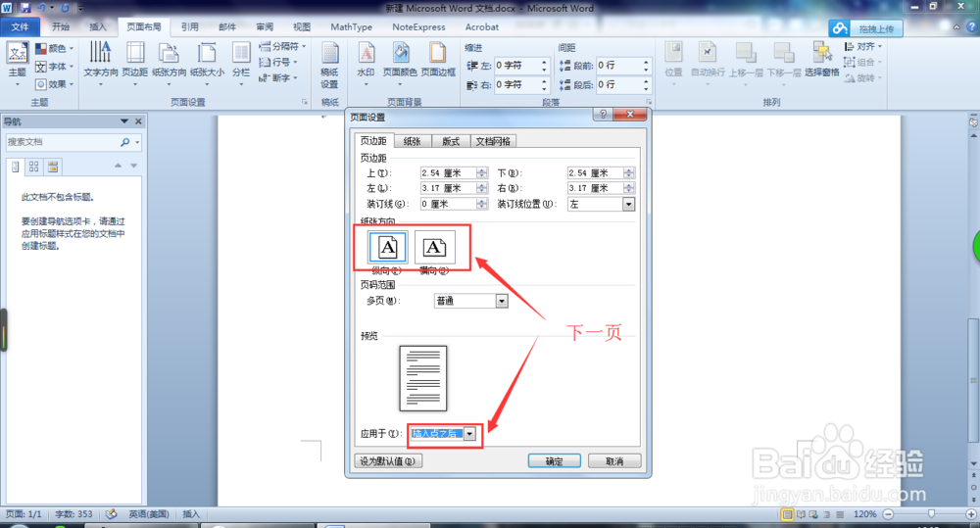Switch to Layout (版式) tab in dialog

pyautogui.click(x=451, y=141)
